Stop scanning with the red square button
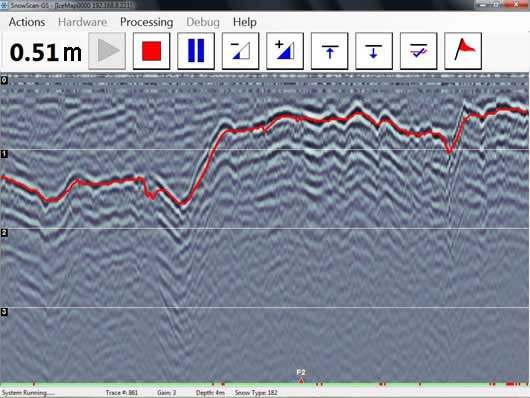 pos(151,51)
